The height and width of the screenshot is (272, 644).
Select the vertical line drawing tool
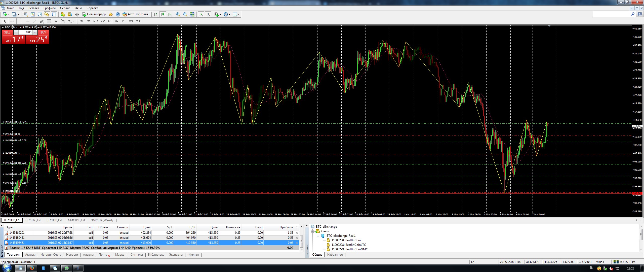[21, 21]
